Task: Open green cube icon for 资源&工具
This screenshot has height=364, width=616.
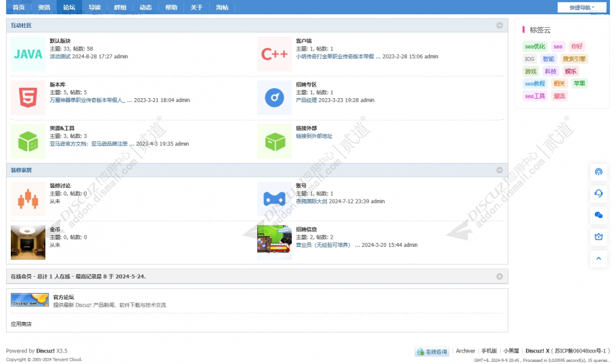Action: (28, 141)
